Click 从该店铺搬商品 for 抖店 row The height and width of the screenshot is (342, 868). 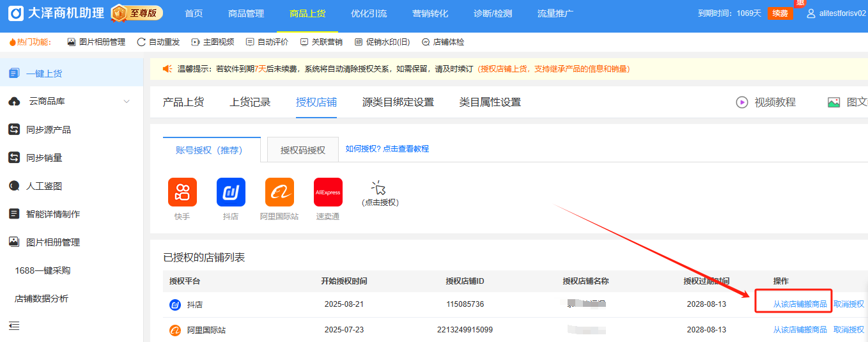tap(800, 304)
